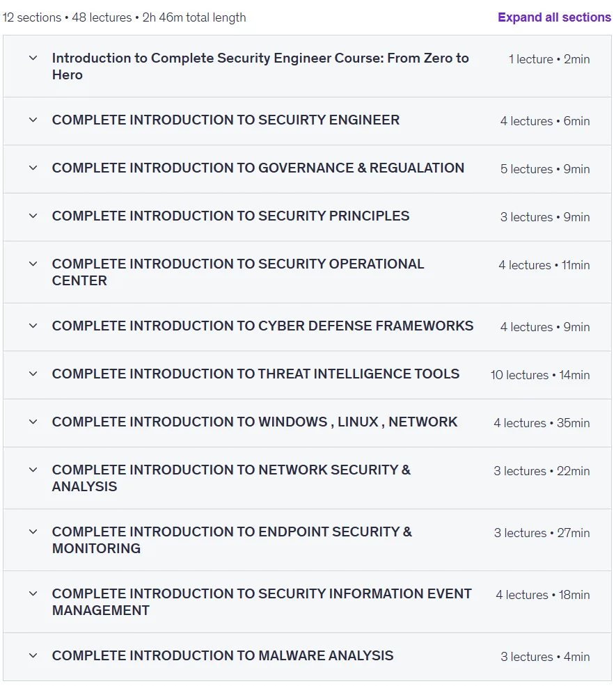Expand chevron beside NETWORK SECURITY & ANALYSIS section
Screen dimensions: 616x686
(33, 470)
